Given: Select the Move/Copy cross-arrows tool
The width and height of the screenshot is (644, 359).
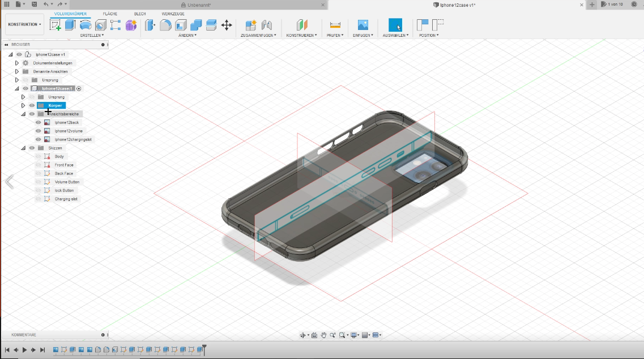Looking at the screenshot, I should click(x=227, y=25).
